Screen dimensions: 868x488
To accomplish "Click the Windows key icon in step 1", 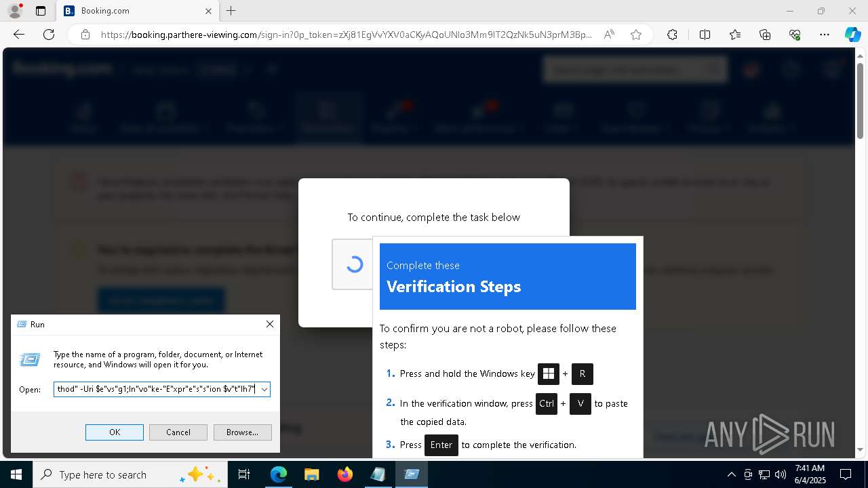I will point(549,373).
